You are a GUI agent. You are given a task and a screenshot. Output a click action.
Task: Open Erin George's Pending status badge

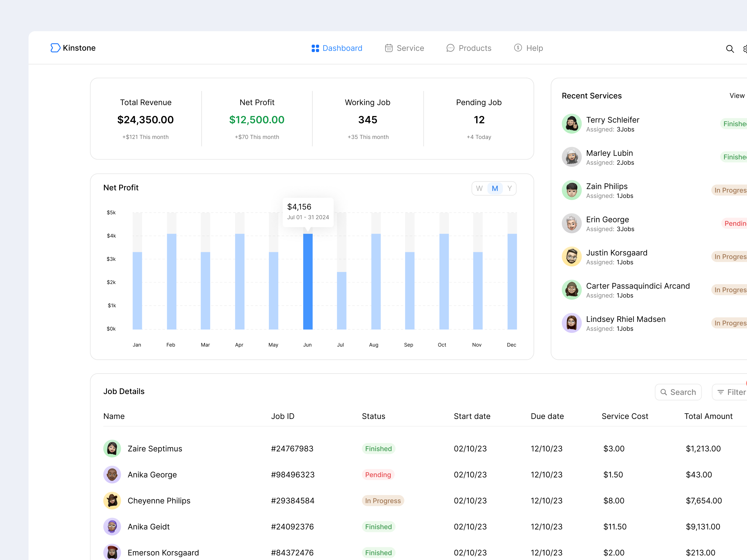tap(736, 223)
